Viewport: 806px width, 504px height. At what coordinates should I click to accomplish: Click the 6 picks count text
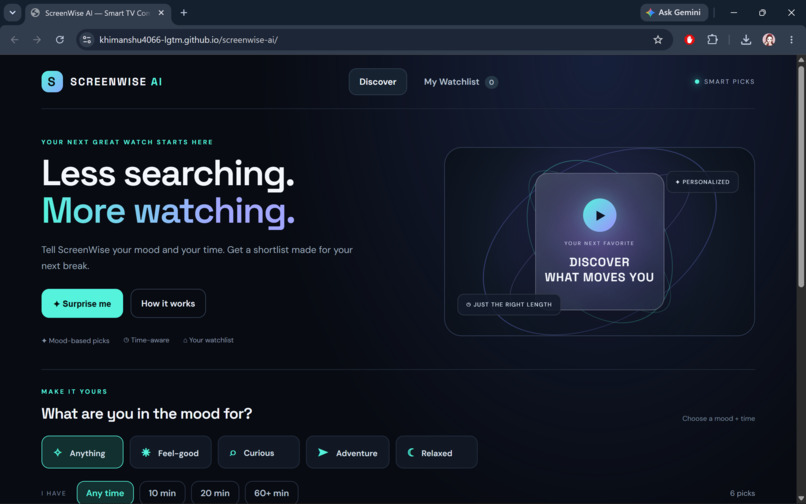point(742,493)
